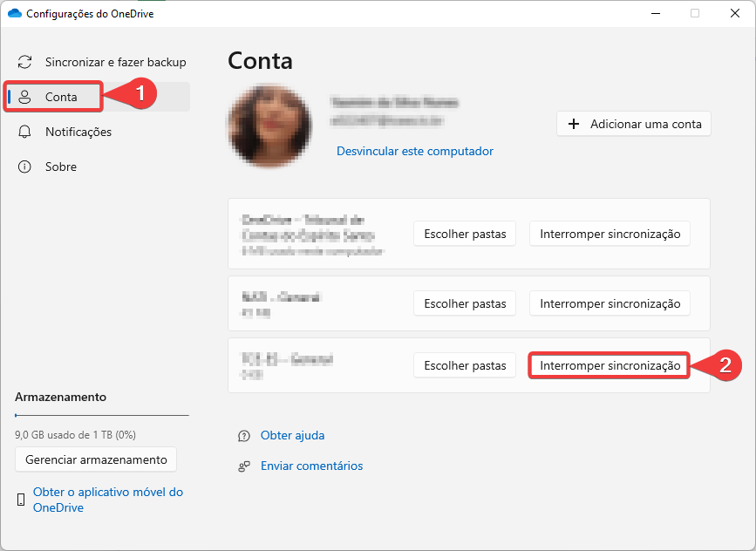Click Escolher pastas in the third library row
The height and width of the screenshot is (551, 756).
tap(465, 365)
